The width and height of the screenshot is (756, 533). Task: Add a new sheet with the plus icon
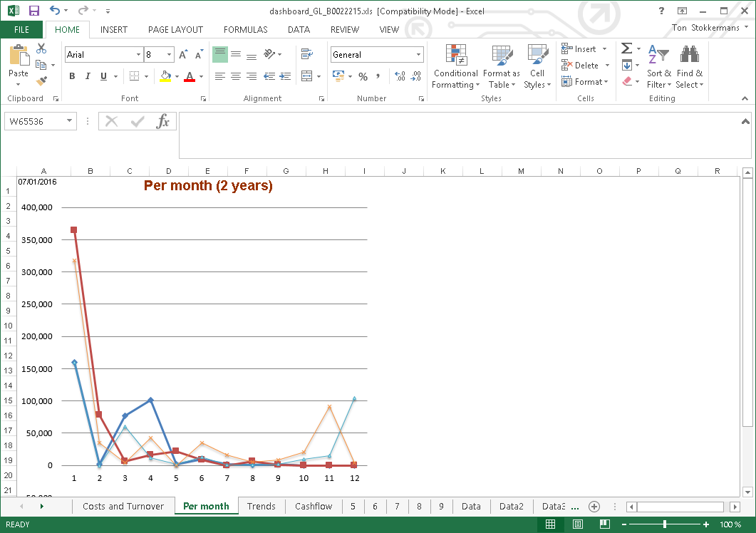point(594,507)
